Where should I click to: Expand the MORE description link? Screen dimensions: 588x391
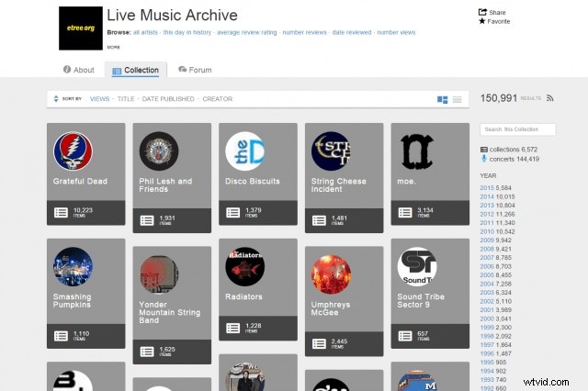113,47
